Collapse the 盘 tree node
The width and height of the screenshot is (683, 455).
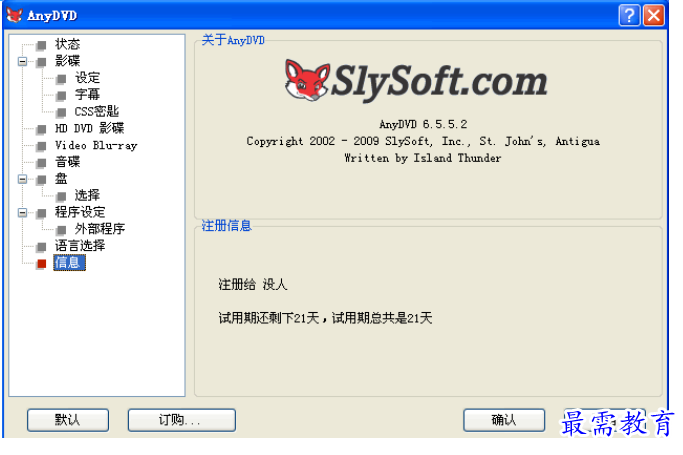(x=22, y=179)
